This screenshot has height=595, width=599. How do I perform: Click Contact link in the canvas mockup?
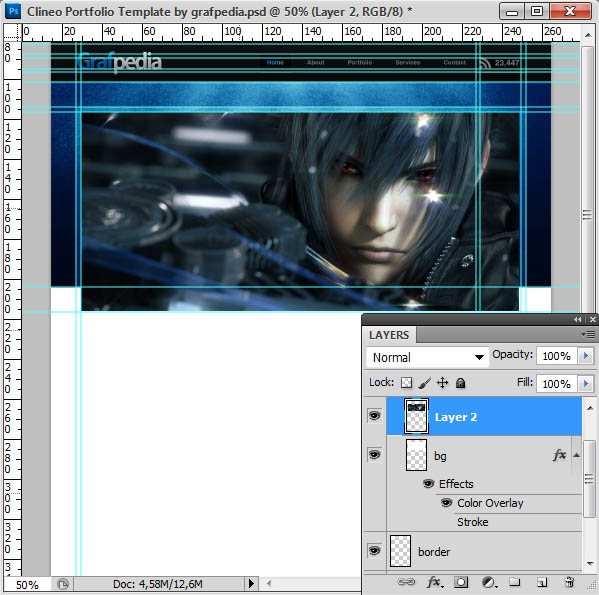455,62
